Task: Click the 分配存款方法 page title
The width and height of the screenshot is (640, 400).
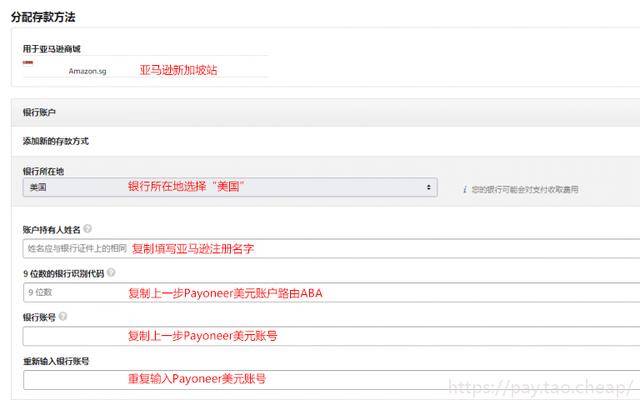Action: 42,17
